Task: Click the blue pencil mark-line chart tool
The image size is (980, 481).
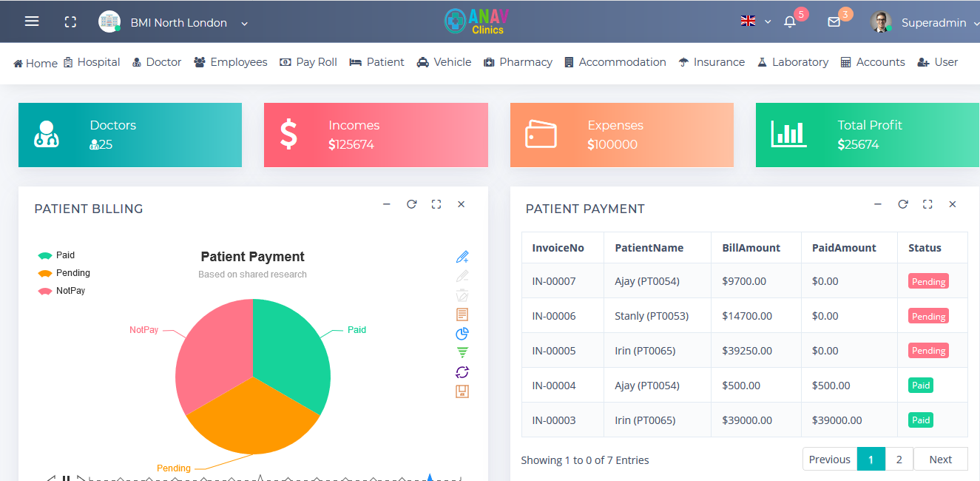Action: [x=462, y=257]
